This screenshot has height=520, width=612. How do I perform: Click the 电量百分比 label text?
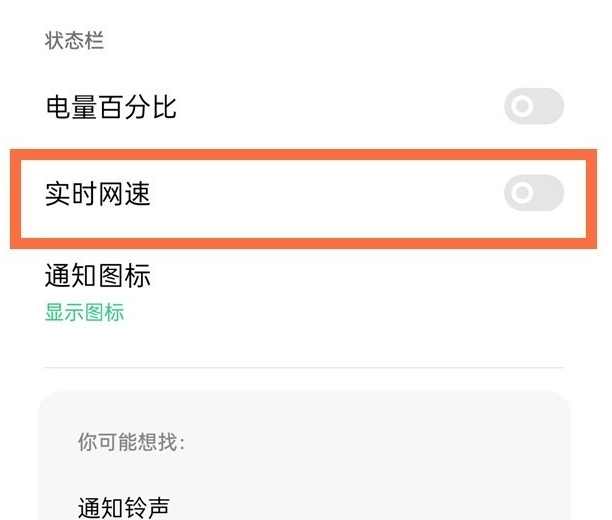click(111, 107)
